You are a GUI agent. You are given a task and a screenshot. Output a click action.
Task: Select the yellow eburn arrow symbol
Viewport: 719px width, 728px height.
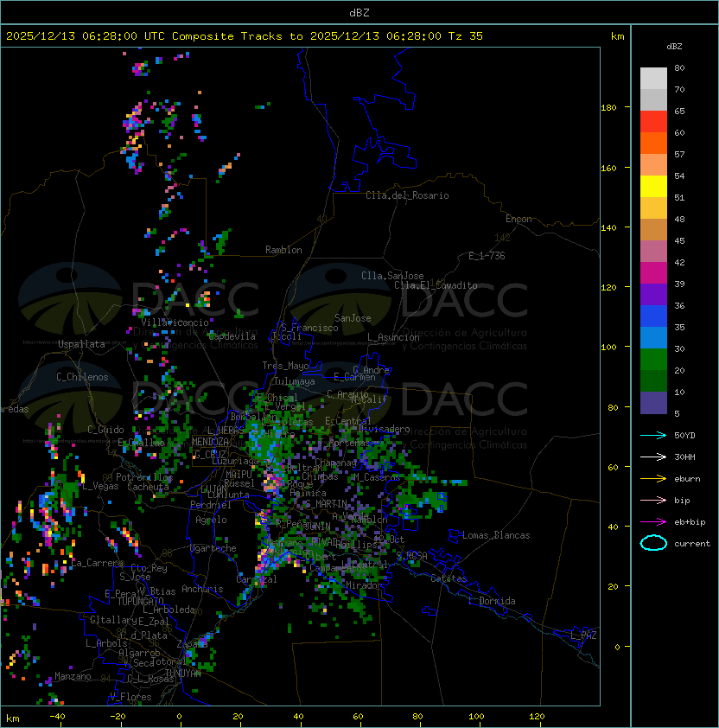pyautogui.click(x=653, y=479)
